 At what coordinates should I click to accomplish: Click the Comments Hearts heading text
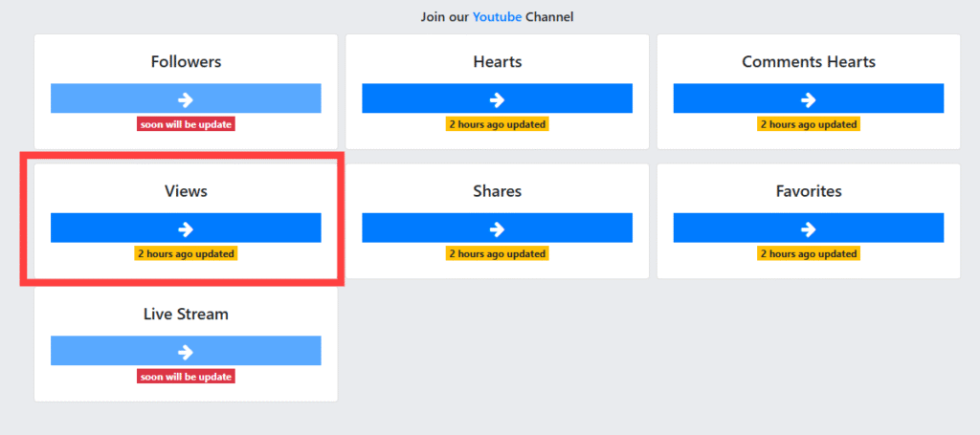808,62
